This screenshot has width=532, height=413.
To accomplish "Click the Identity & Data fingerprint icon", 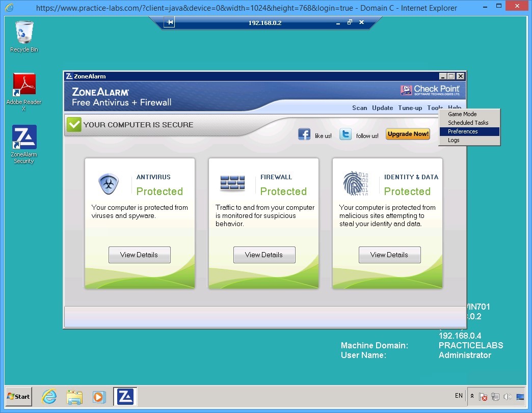I will click(355, 183).
